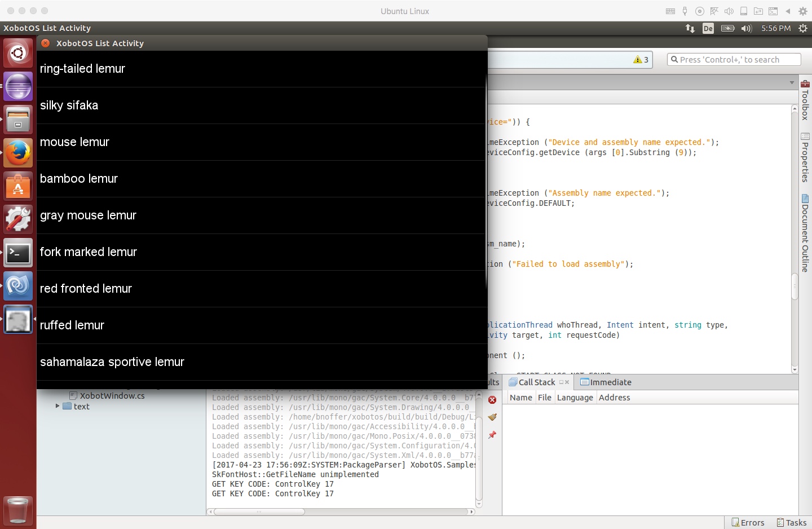Click the VM title bar speaker icon
Image resolution: width=812 pixels, height=529 pixels.
[x=729, y=11]
